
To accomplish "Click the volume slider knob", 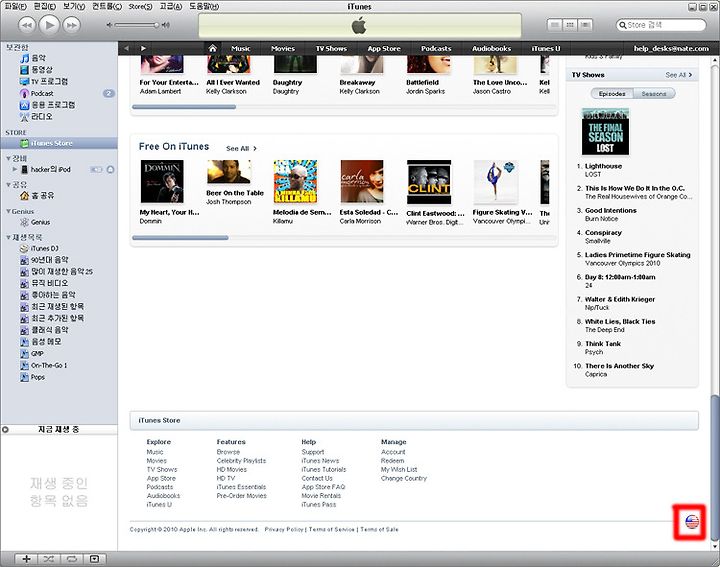I will pyautogui.click(x=157, y=25).
